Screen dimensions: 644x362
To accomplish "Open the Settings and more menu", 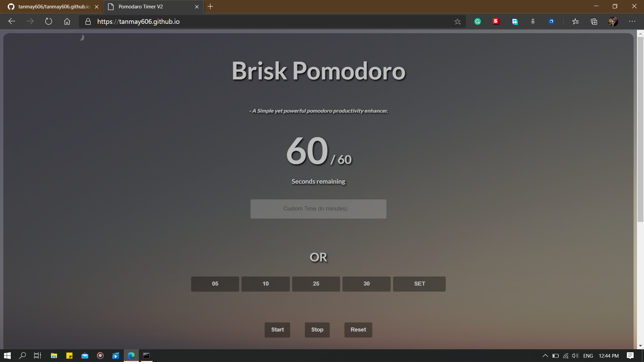I will (x=632, y=21).
